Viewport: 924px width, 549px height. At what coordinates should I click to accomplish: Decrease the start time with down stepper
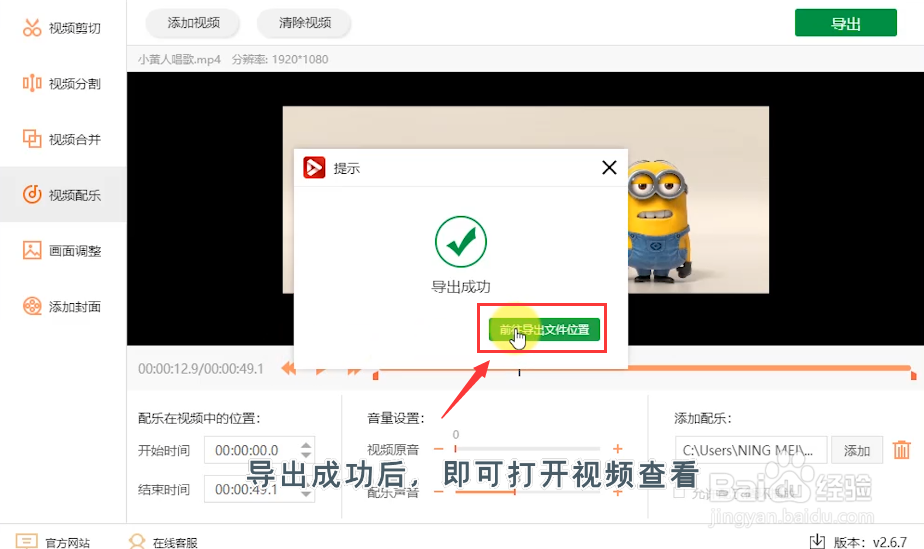tap(306, 455)
